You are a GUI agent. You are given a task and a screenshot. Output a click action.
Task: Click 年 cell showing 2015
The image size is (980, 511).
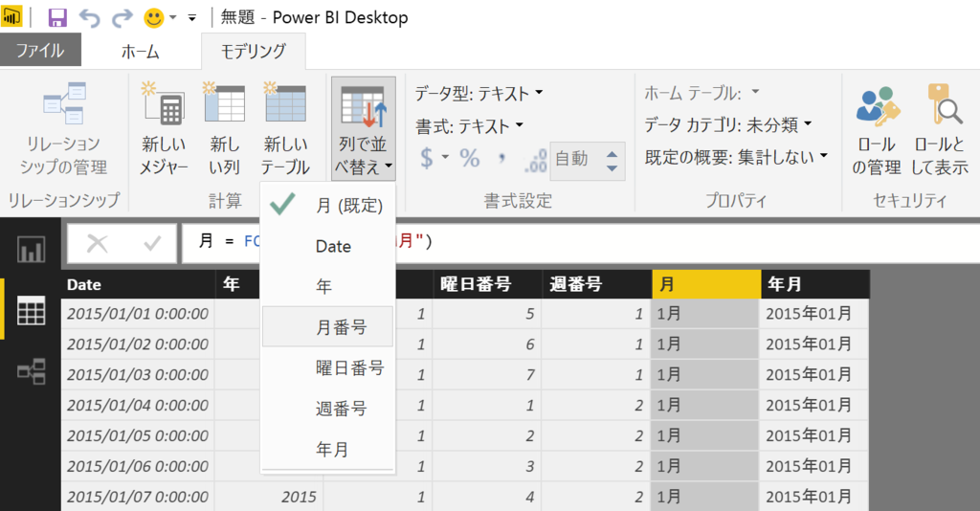[269, 498]
